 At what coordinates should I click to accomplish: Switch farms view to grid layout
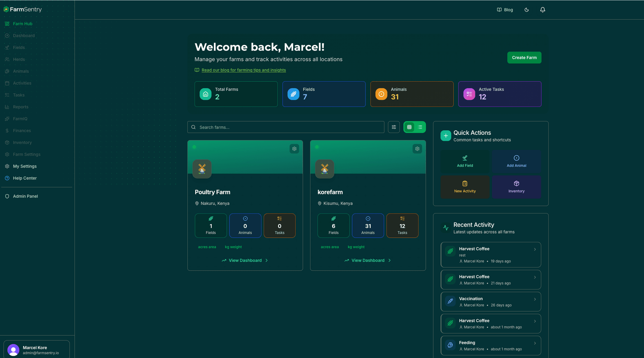pos(409,127)
